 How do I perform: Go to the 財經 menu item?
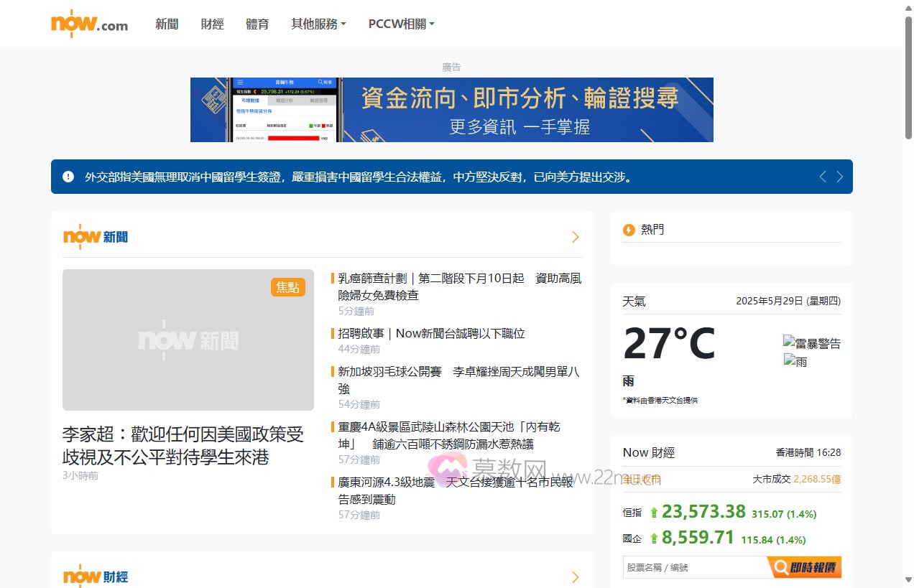coord(212,24)
